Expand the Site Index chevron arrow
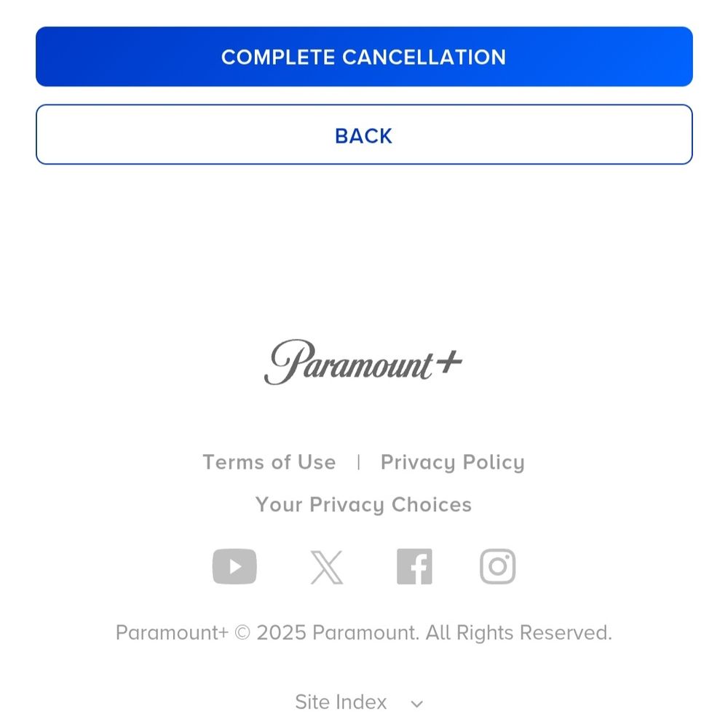The width and height of the screenshot is (728, 727). [x=417, y=704]
